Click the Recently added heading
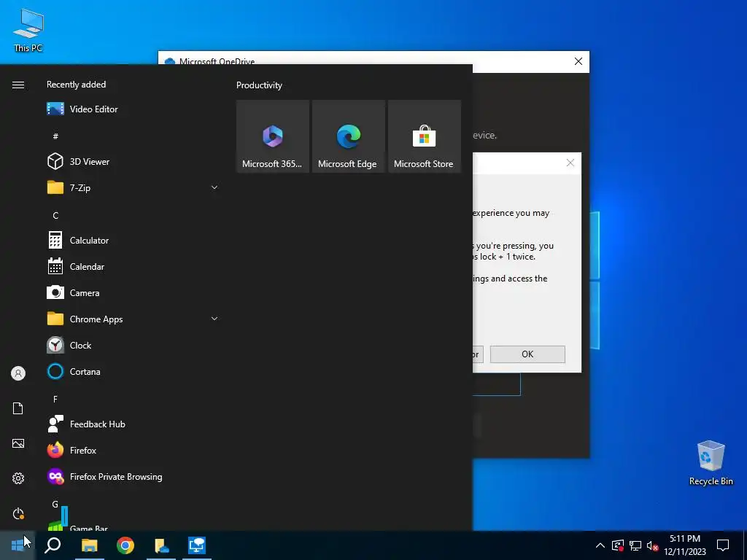 pos(76,85)
